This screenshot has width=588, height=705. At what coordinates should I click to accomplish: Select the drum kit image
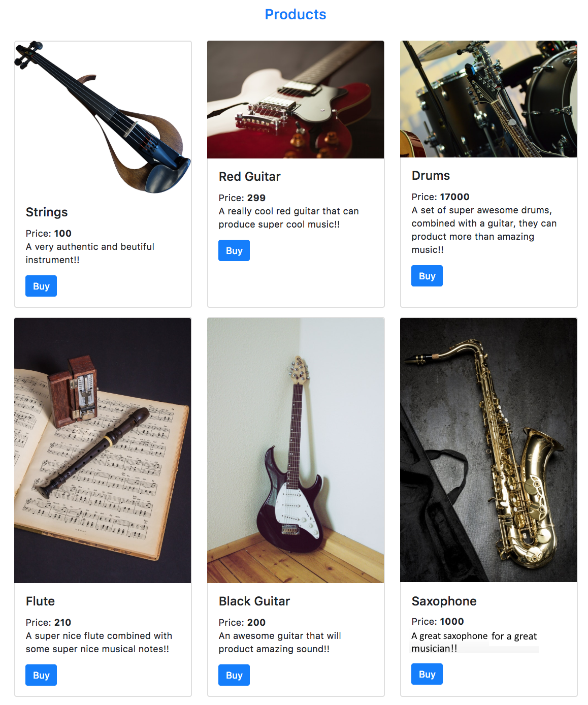(488, 99)
